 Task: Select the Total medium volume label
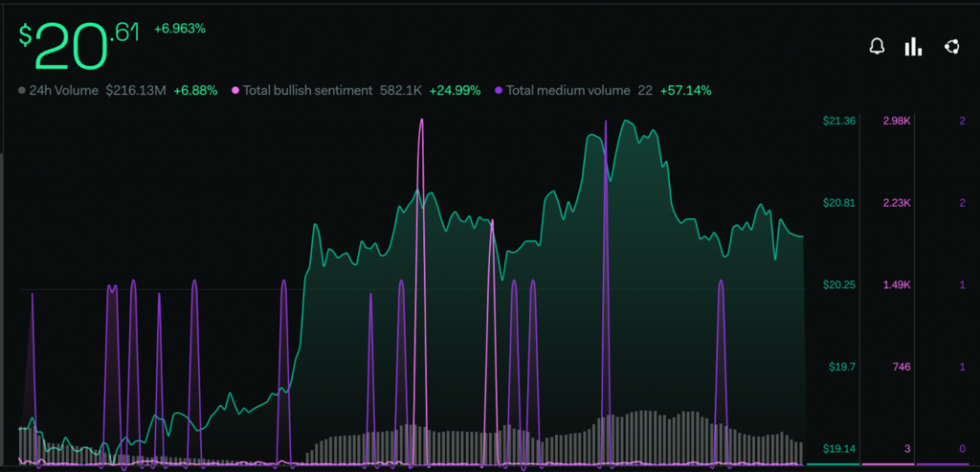tap(568, 91)
